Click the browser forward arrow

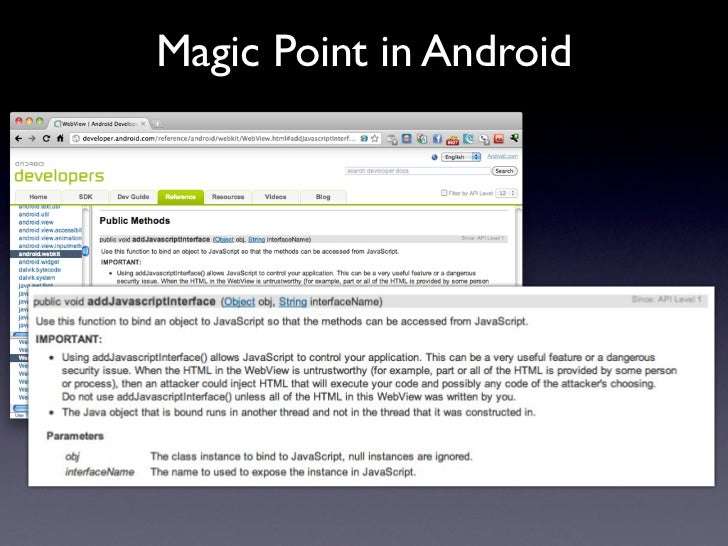coord(32,138)
